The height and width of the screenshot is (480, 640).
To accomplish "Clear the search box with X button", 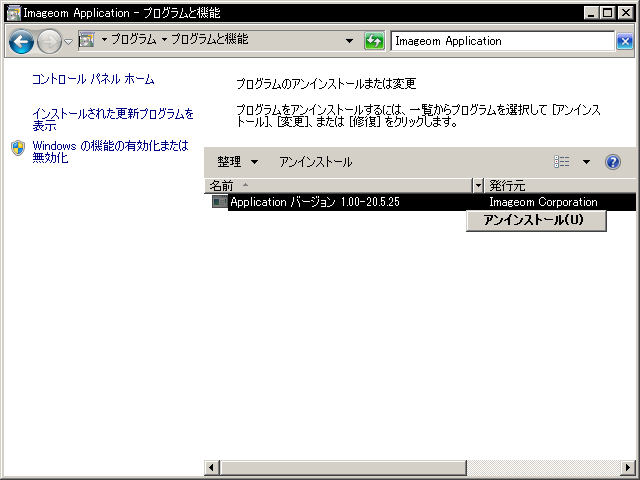I will 625,41.
